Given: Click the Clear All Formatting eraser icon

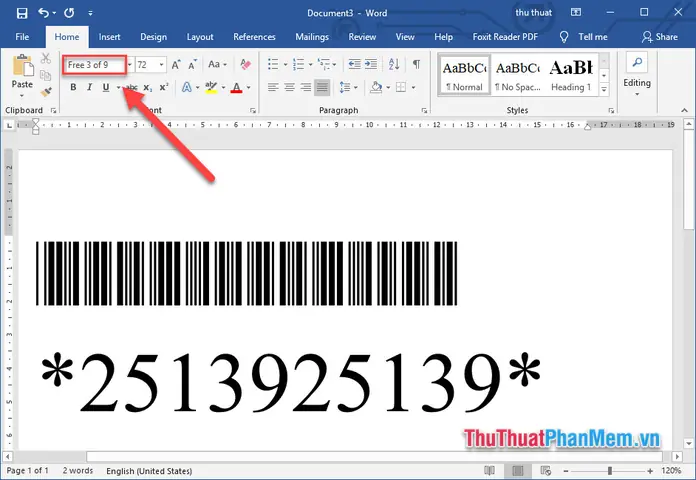Looking at the screenshot, I should pyautogui.click(x=245, y=64).
